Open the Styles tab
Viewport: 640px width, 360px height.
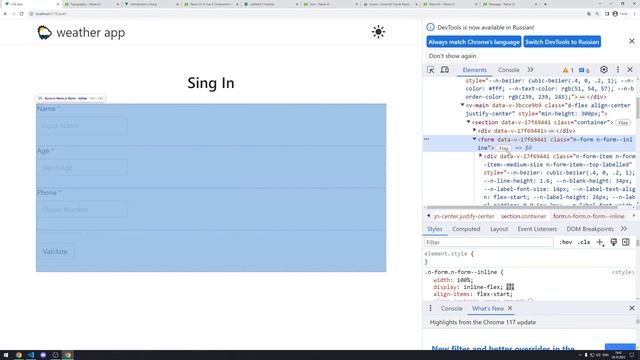[x=435, y=229]
